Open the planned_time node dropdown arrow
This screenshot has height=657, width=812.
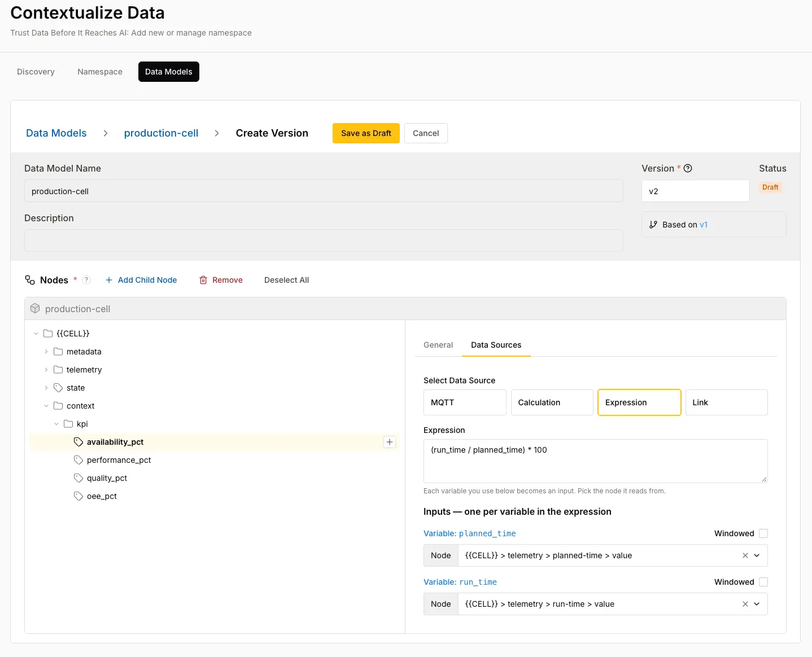coord(757,555)
